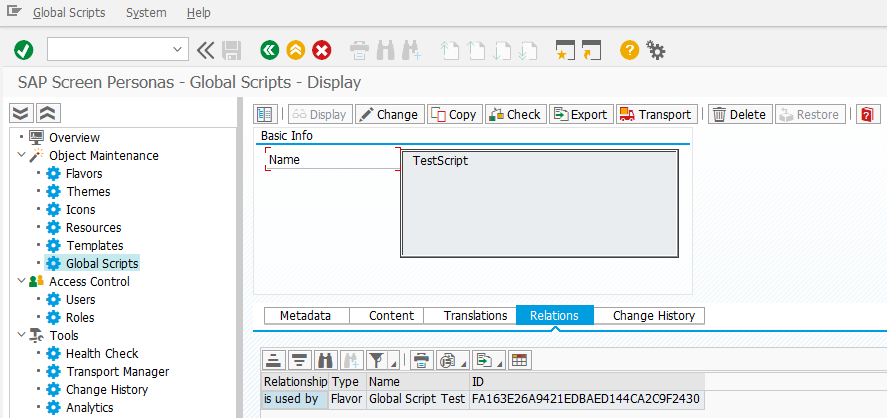
Task: Click the Change button
Action: click(390, 114)
